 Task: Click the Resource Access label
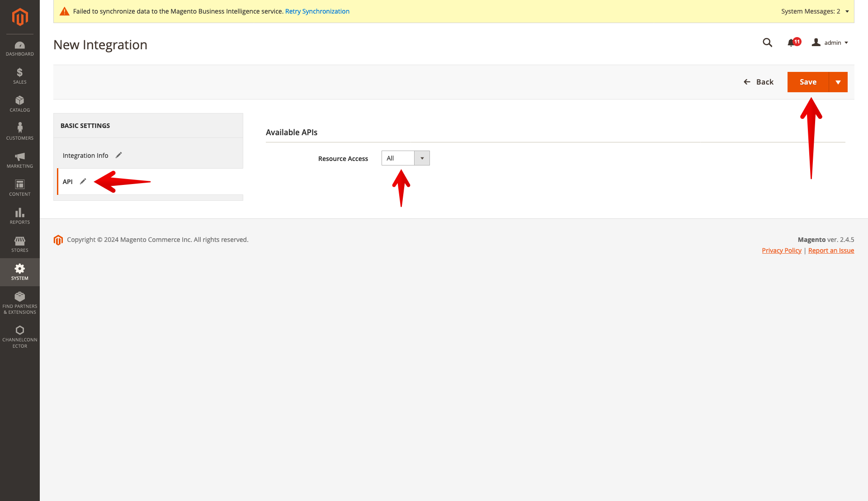click(343, 159)
